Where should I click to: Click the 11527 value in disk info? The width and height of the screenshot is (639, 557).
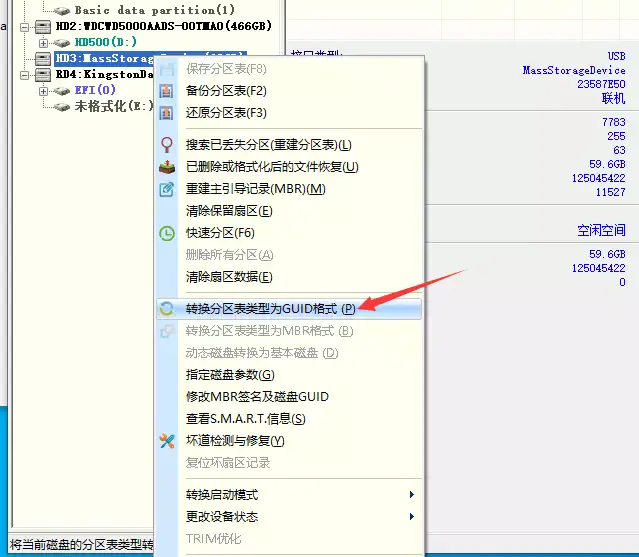coord(610,192)
